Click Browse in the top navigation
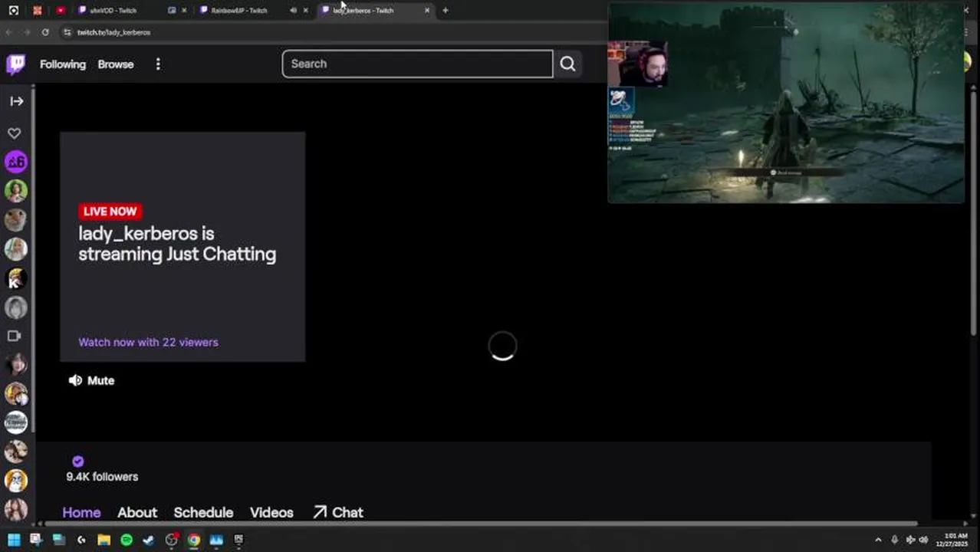Viewport: 980px width, 552px height. point(116,64)
